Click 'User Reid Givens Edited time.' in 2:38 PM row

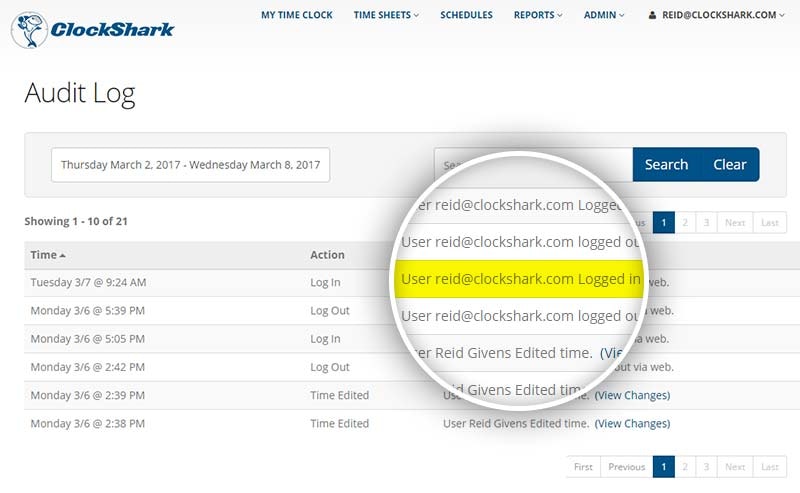coord(516,423)
